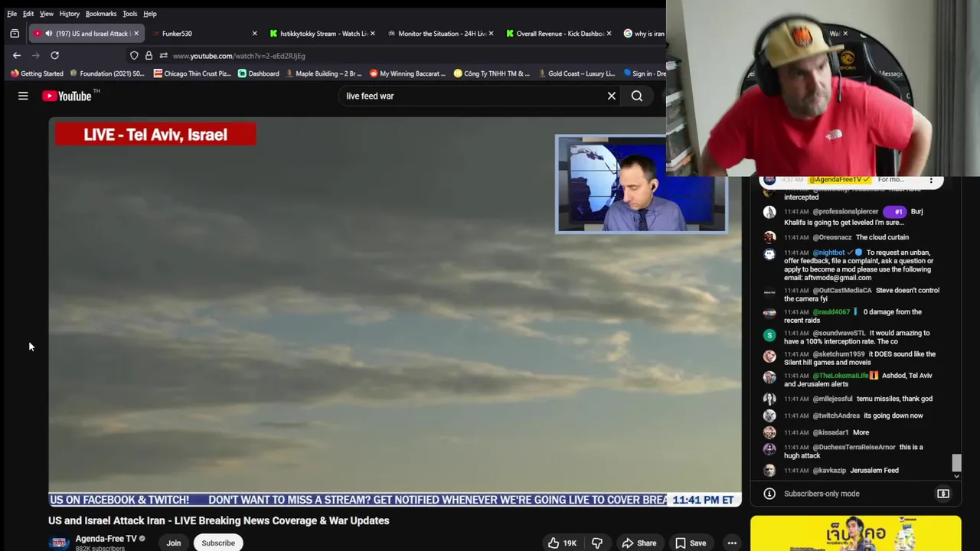980x551 pixels.
Task: Open the Công Ty TNHH TM bookmark
Action: tap(492, 73)
